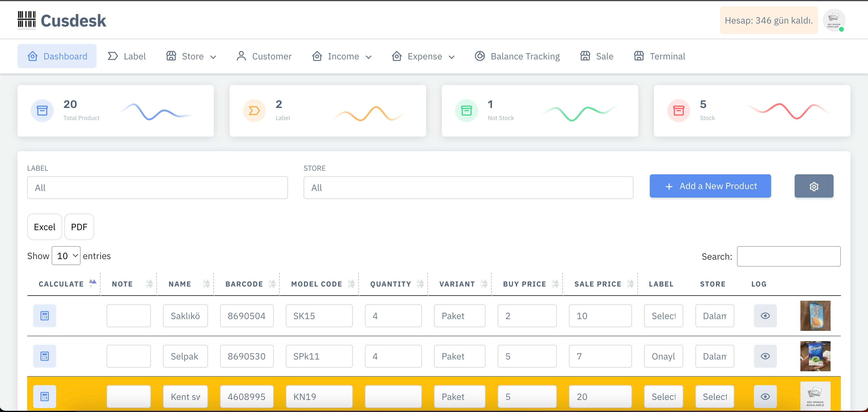Click the Total Product sparkline card
Viewport: 868px width, 412px height.
(116, 111)
